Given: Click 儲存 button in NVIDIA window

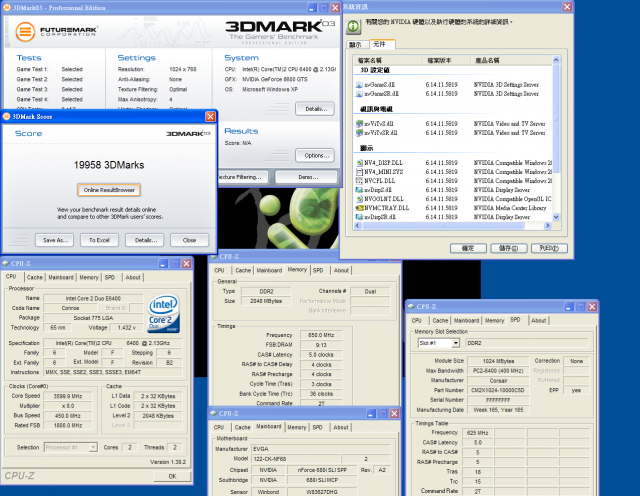Looking at the screenshot, I should pos(509,248).
